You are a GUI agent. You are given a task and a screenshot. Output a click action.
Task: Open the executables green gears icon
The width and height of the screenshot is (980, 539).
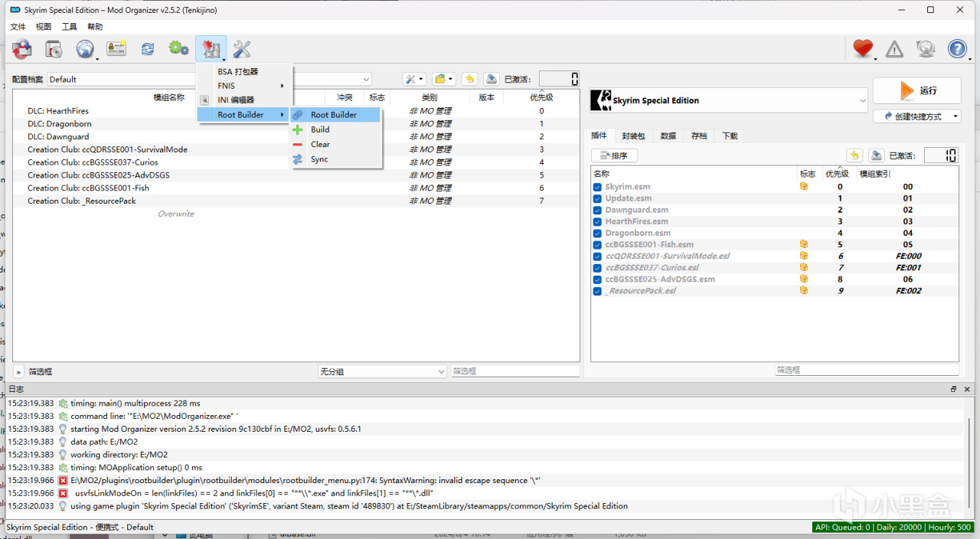179,49
